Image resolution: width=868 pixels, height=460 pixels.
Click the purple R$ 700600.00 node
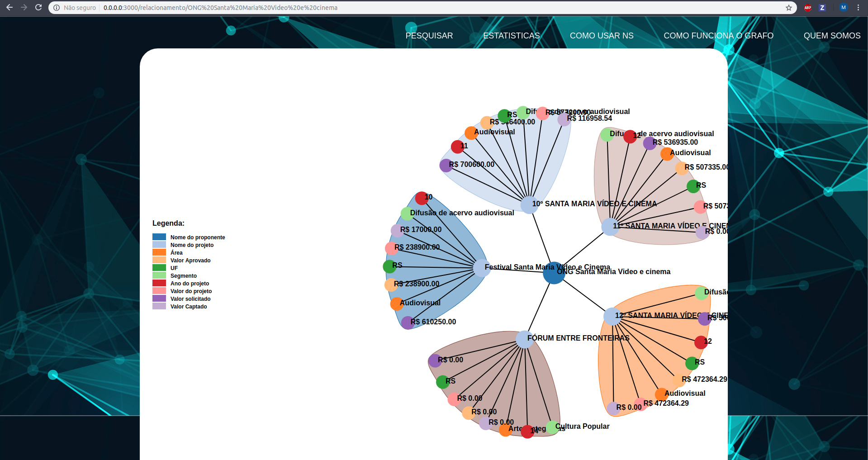click(446, 166)
